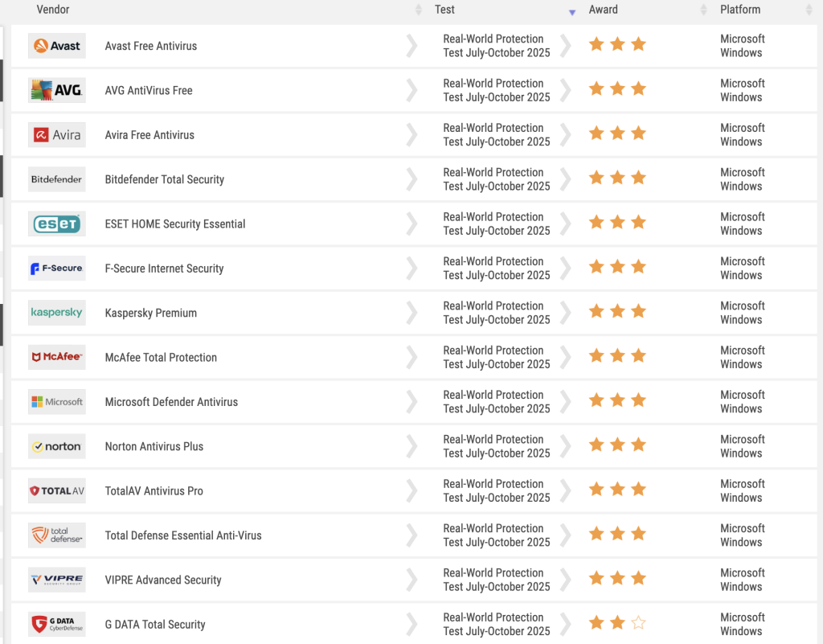The image size is (823, 644).
Task: Click the G DATA CyberDefense logo
Action: pyautogui.click(x=56, y=624)
